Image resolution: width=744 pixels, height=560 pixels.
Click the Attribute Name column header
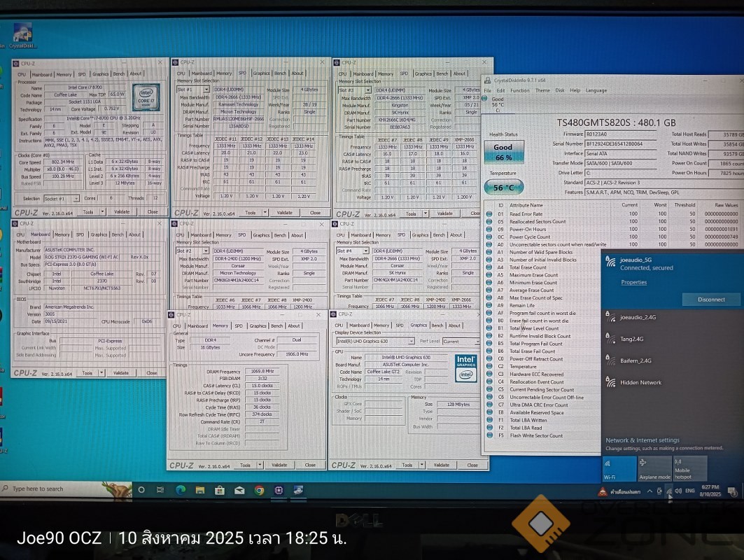coord(526,205)
